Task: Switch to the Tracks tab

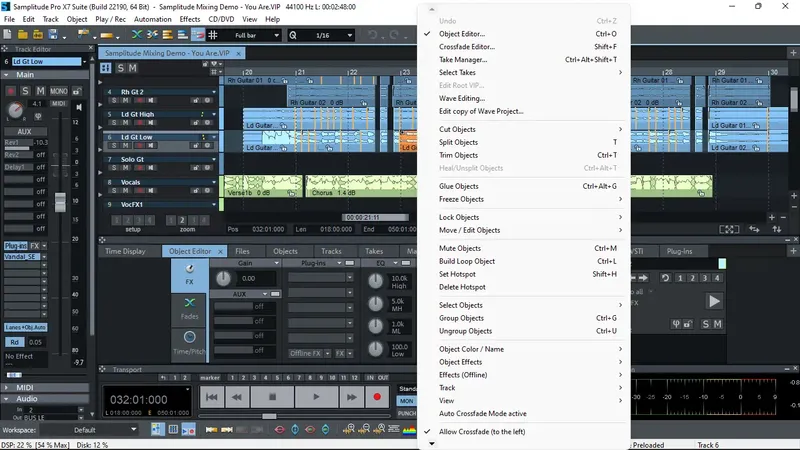Action: tap(331, 251)
